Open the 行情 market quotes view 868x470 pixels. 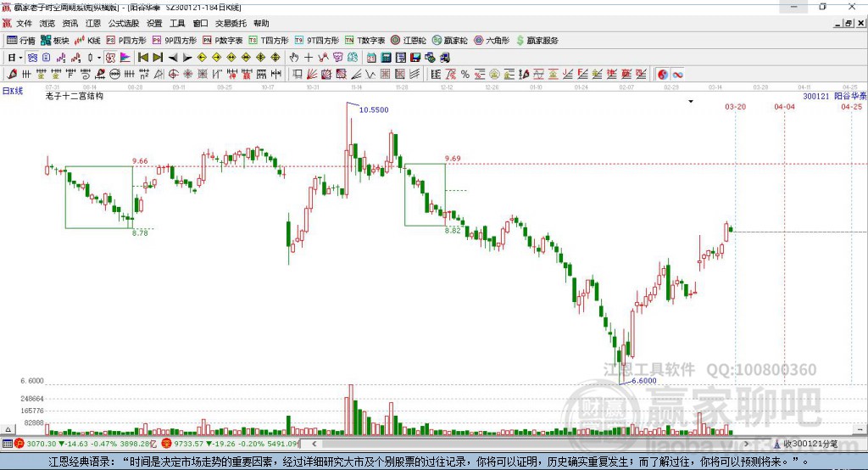pos(20,41)
